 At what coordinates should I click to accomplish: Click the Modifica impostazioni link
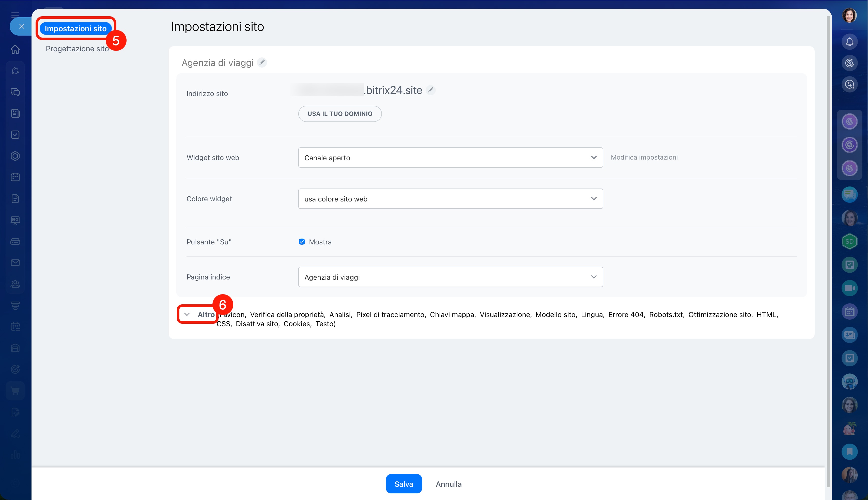coord(644,157)
